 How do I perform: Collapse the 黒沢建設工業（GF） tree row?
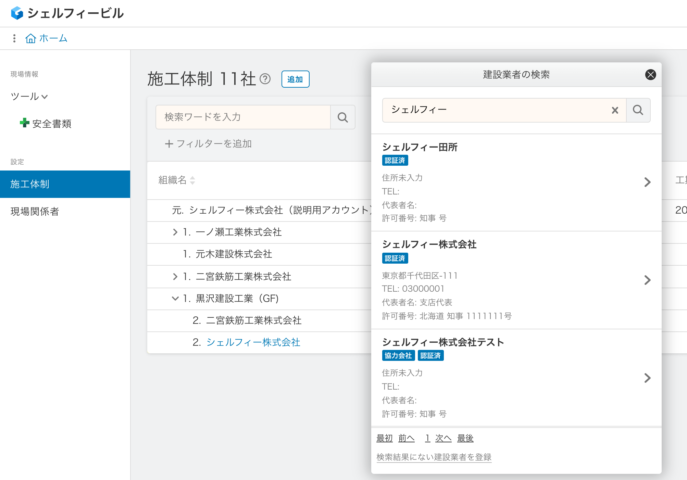(175, 298)
